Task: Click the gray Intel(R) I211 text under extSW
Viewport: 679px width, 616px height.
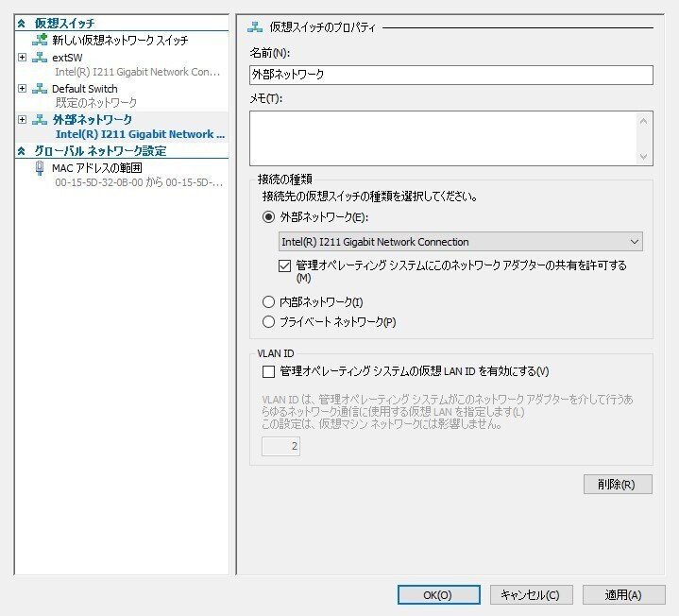Action: tap(138, 72)
